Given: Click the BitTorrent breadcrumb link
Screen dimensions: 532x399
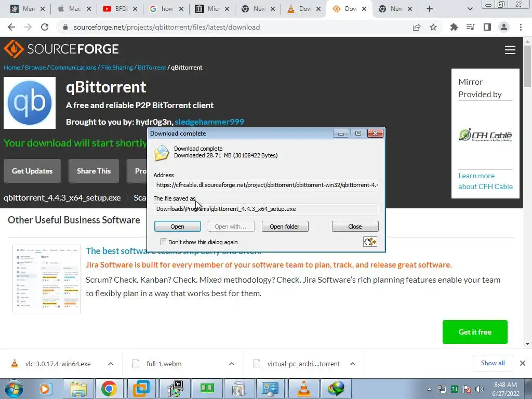Looking at the screenshot, I should [x=152, y=68].
